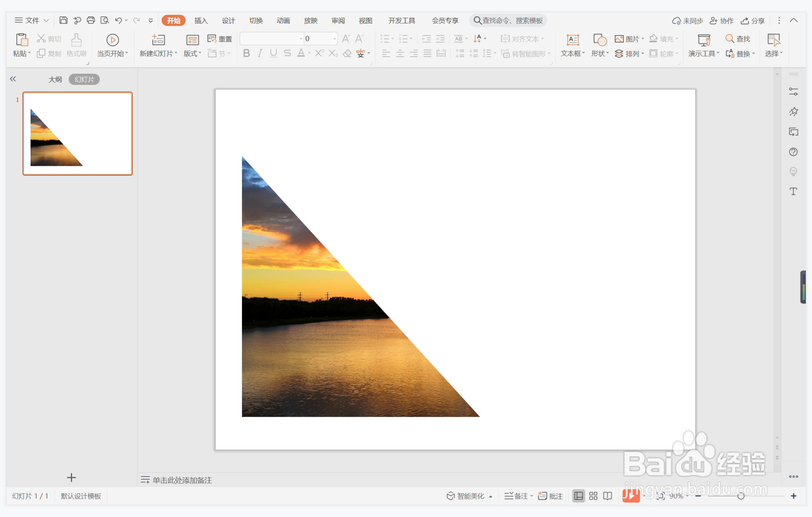Click the New Slide icon

(158, 40)
